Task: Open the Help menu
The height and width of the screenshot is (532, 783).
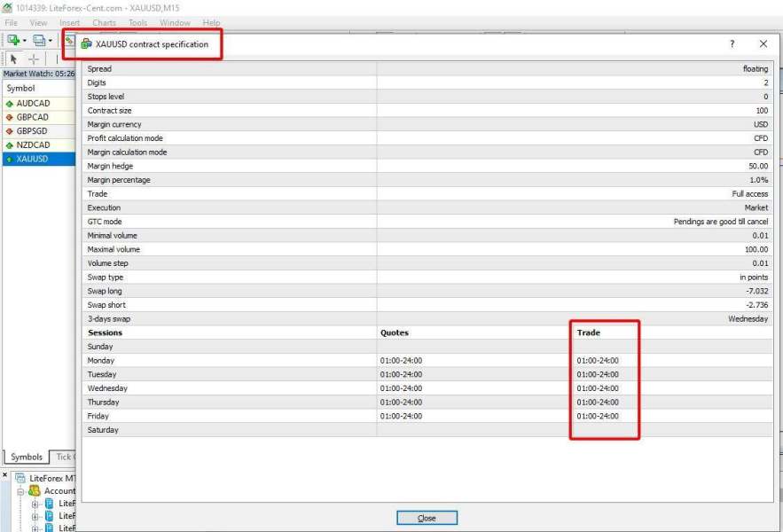Action: tap(211, 23)
